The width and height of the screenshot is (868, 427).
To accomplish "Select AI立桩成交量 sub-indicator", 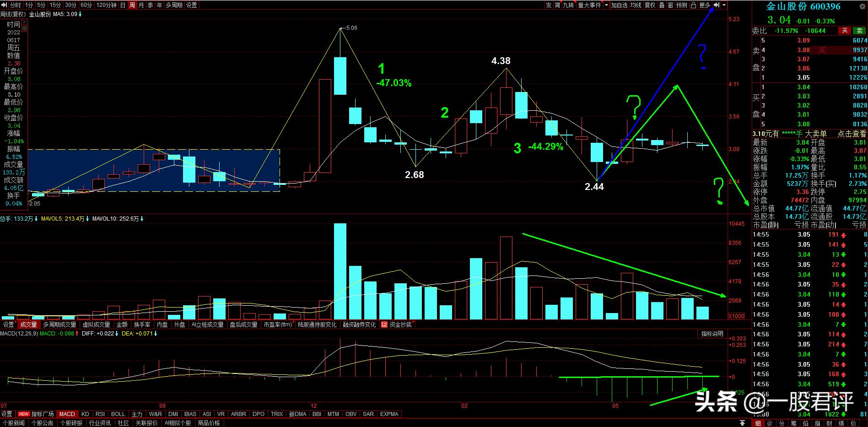I will click(207, 324).
